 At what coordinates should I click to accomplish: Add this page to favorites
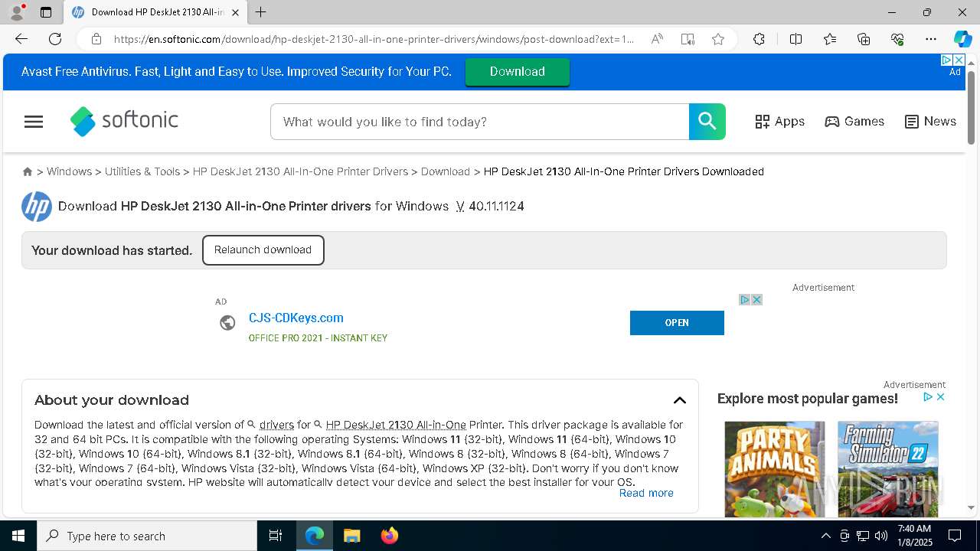pos(718,39)
